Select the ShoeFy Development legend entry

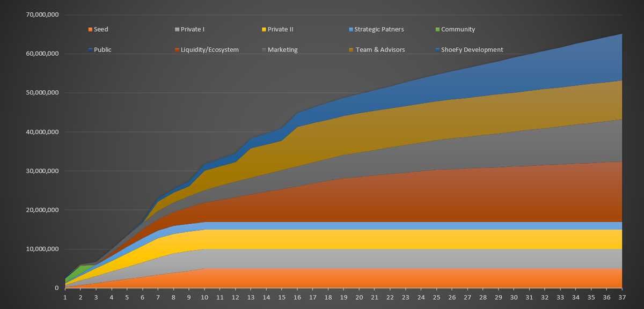472,50
